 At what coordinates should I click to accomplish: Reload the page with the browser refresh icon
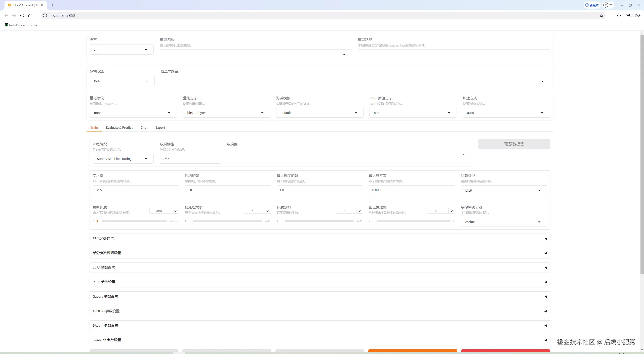(22, 16)
